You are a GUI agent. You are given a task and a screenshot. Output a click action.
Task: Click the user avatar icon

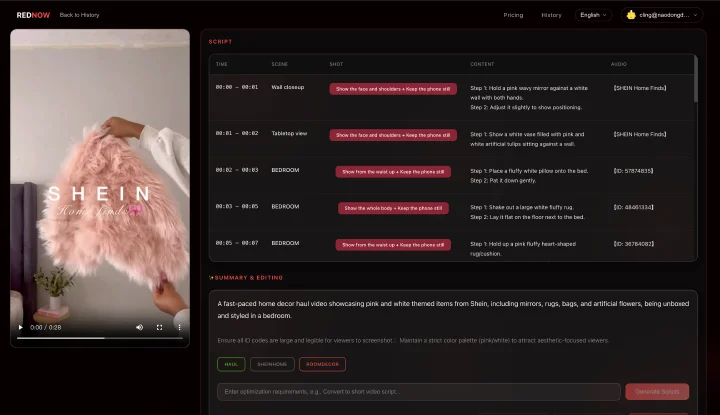pyautogui.click(x=631, y=15)
